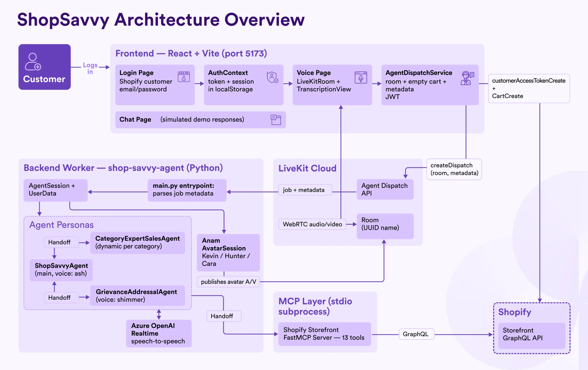Click the Handoff label beside GrievanceAddressalAgent
The height and width of the screenshot is (370, 588).
click(61, 298)
